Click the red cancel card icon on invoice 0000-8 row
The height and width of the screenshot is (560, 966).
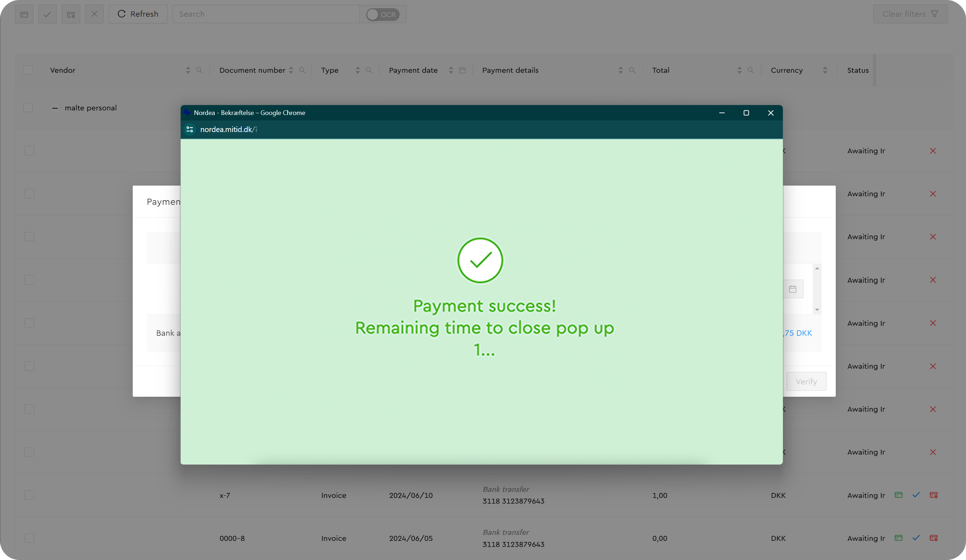pos(934,538)
